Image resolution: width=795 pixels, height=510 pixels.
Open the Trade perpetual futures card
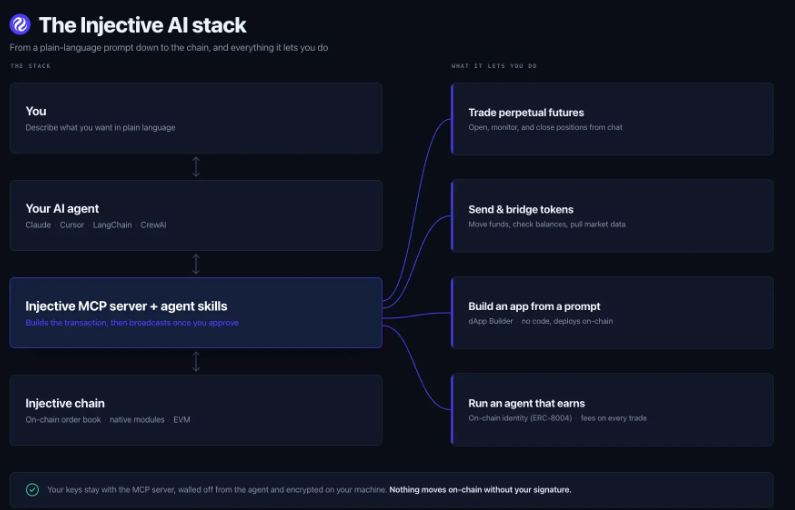click(612, 119)
